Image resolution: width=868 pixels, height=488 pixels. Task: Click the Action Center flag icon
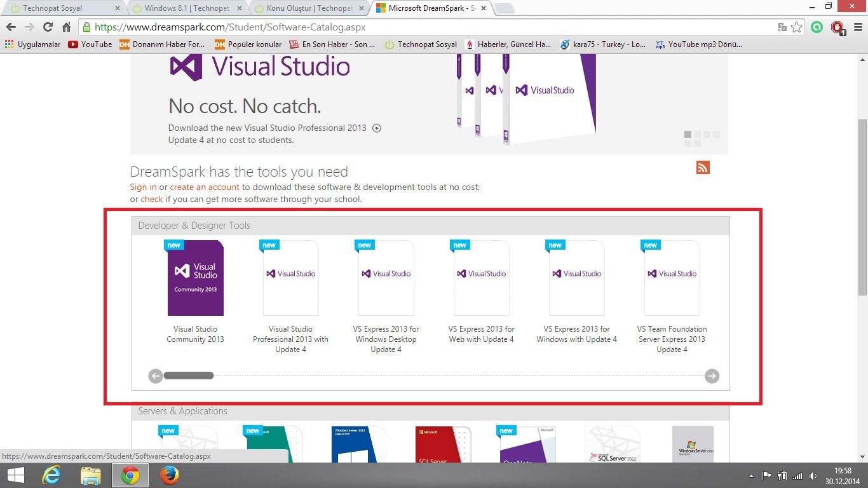[766, 476]
